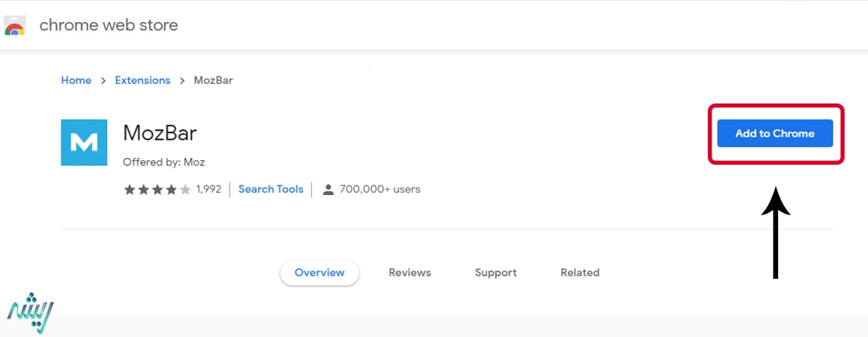Click the grey fifth rating star

pyautogui.click(x=185, y=190)
